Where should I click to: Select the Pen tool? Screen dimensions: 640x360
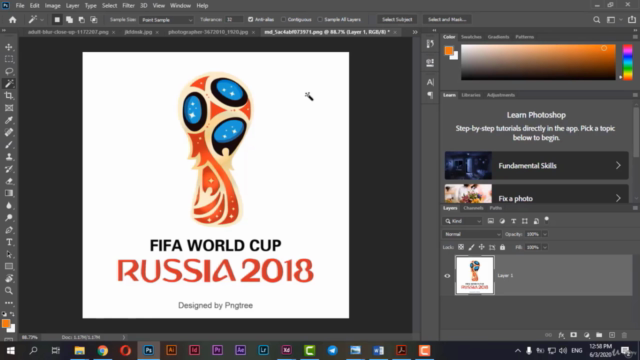[x=9, y=230]
